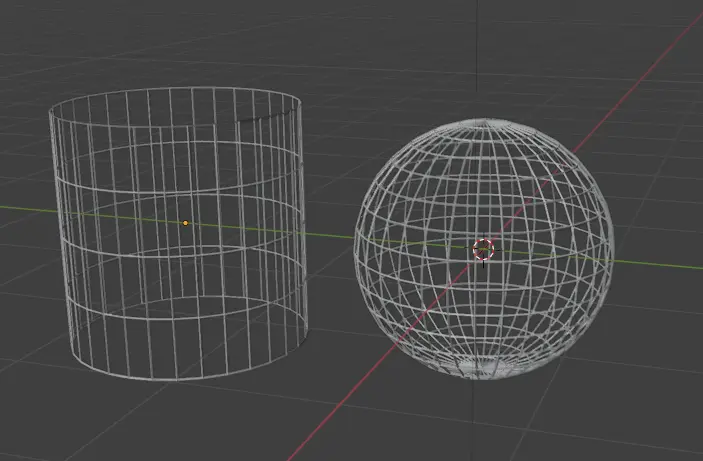
Task: Select the wireframe UV sphere object
Action: [x=484, y=249]
